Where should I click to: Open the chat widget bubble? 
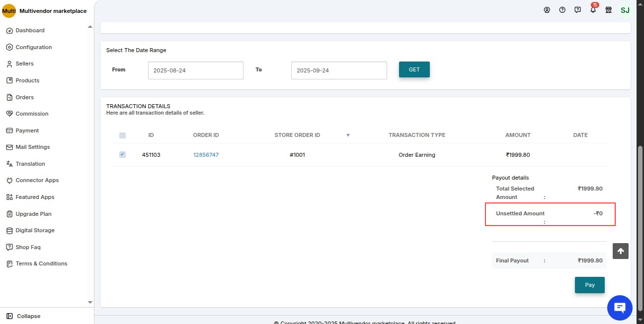click(620, 308)
